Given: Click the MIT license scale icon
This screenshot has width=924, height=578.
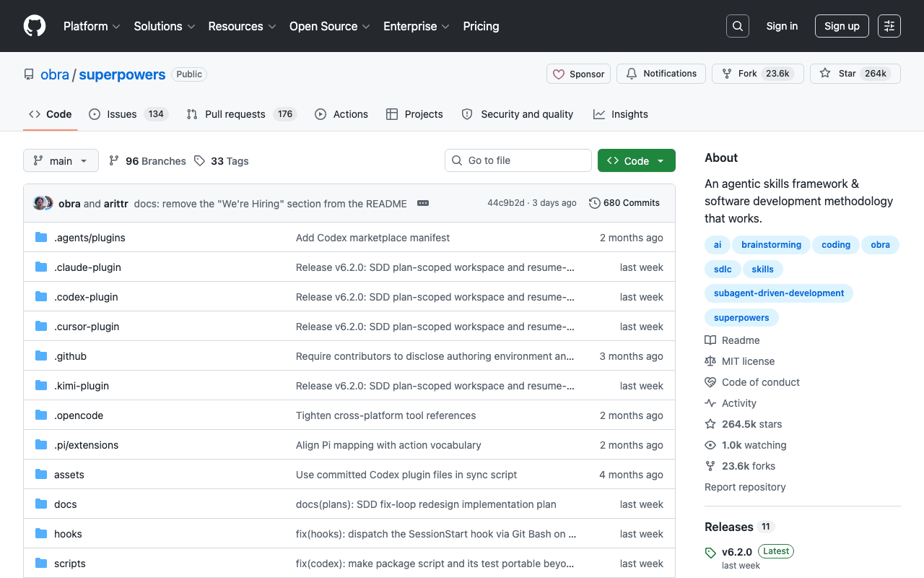Looking at the screenshot, I should 710,361.
